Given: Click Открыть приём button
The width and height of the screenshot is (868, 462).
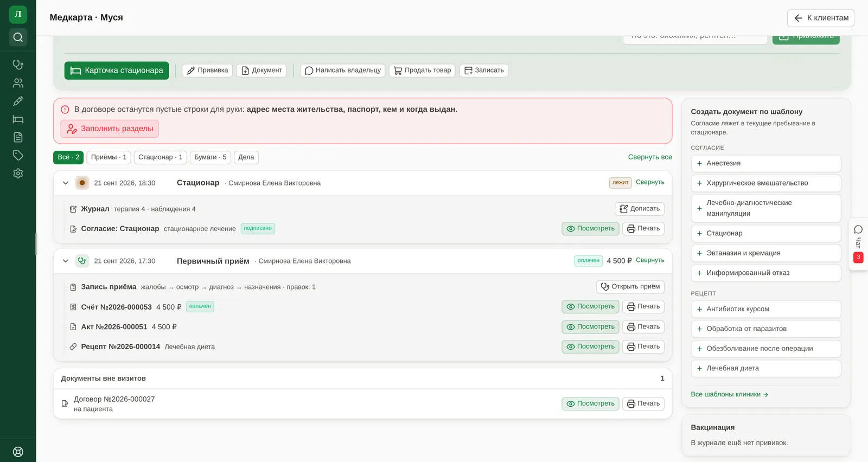Looking at the screenshot, I should (x=630, y=287).
